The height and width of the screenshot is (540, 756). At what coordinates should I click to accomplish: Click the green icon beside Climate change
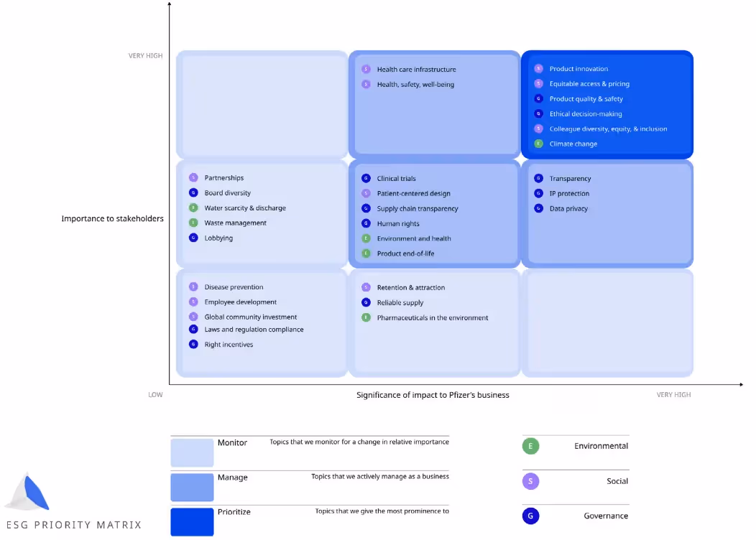(538, 144)
